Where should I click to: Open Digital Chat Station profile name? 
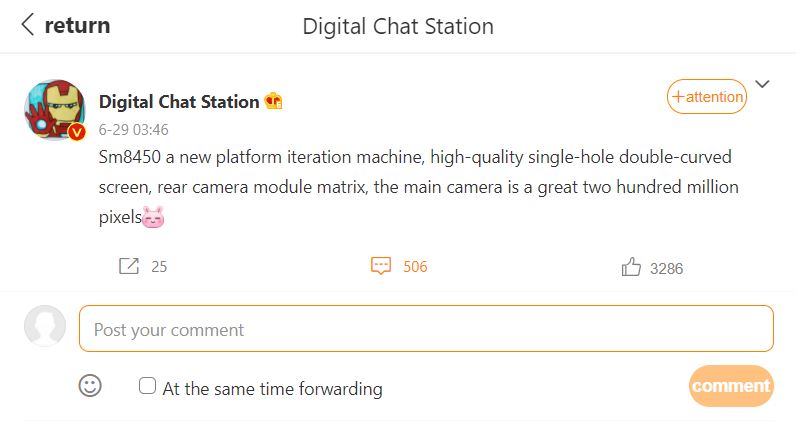[179, 101]
